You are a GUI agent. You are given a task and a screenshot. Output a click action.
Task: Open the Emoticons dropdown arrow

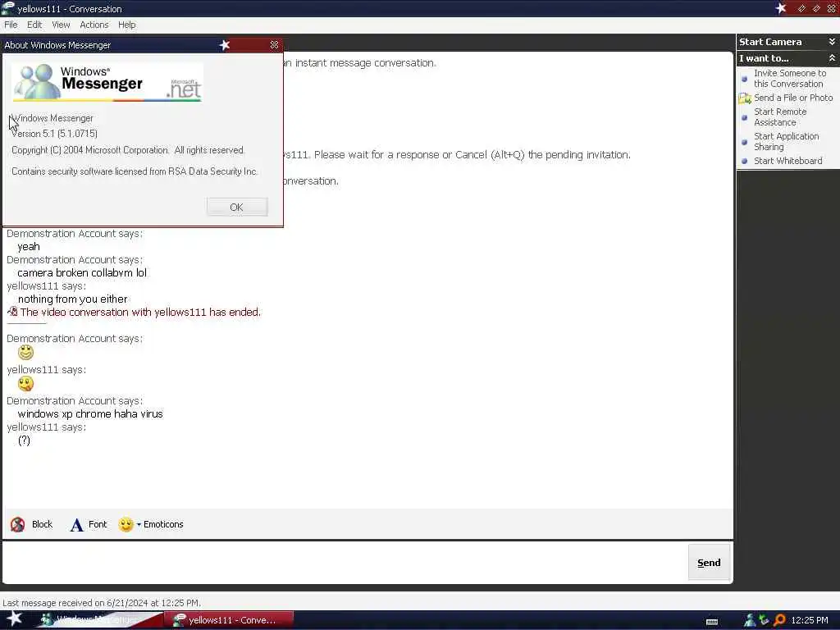(x=139, y=524)
